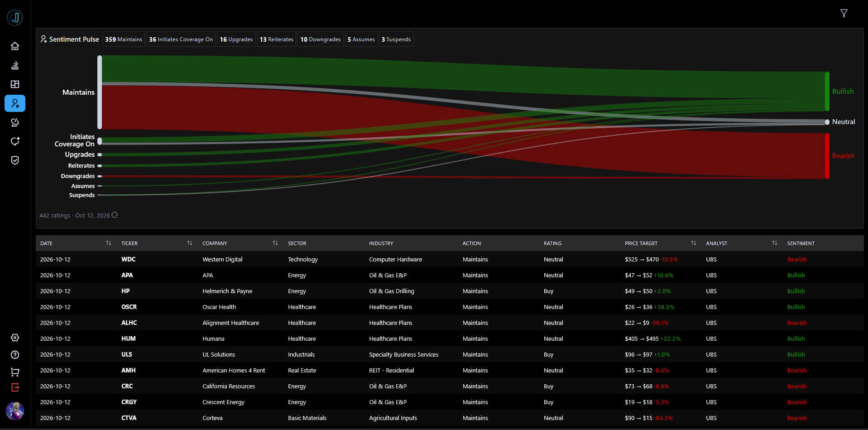This screenshot has width=868, height=430.
Task: Select the analyst ratings sidebar icon
Action: (x=15, y=103)
